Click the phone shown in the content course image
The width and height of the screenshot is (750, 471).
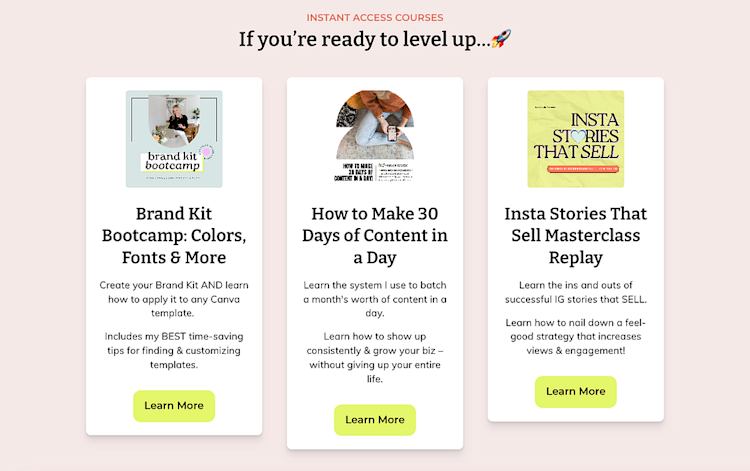(x=392, y=133)
